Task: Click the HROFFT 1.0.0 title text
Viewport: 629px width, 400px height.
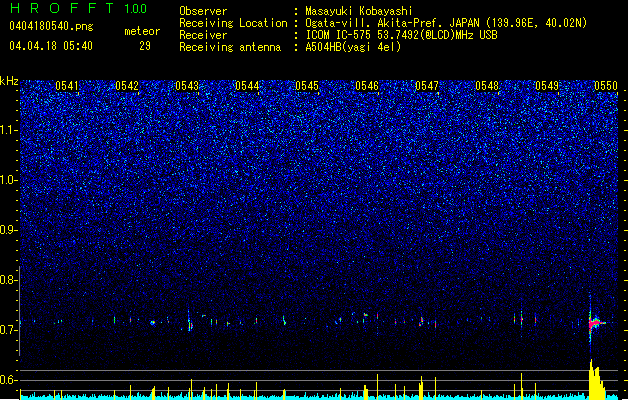Action: [78, 8]
